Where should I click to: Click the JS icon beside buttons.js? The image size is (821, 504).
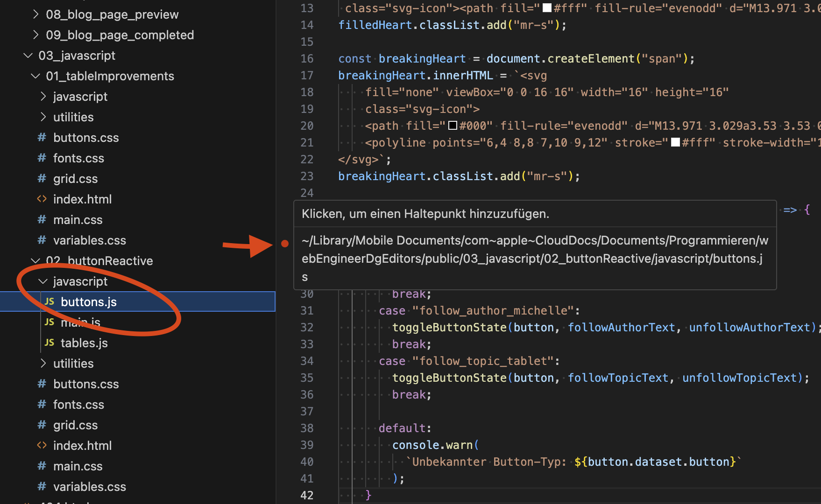pyautogui.click(x=50, y=302)
